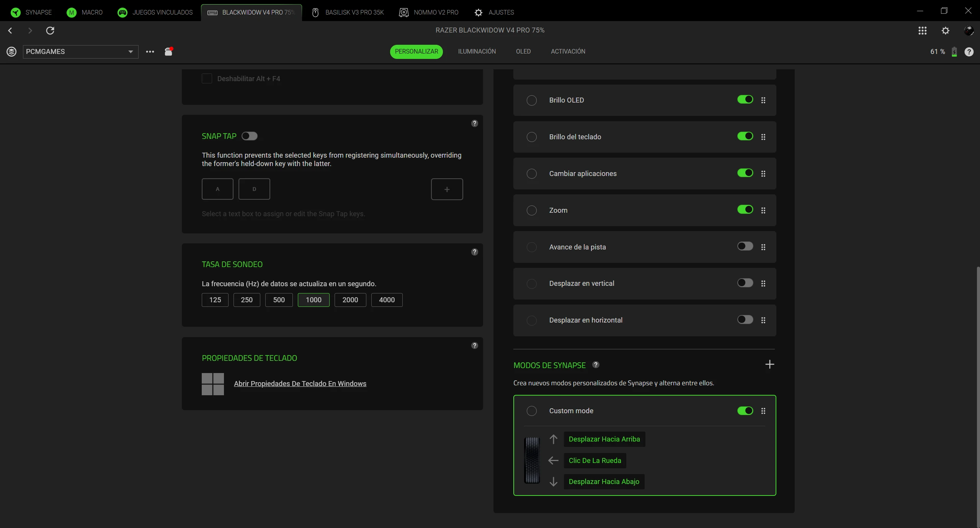Click the forward navigation arrow

30,31
